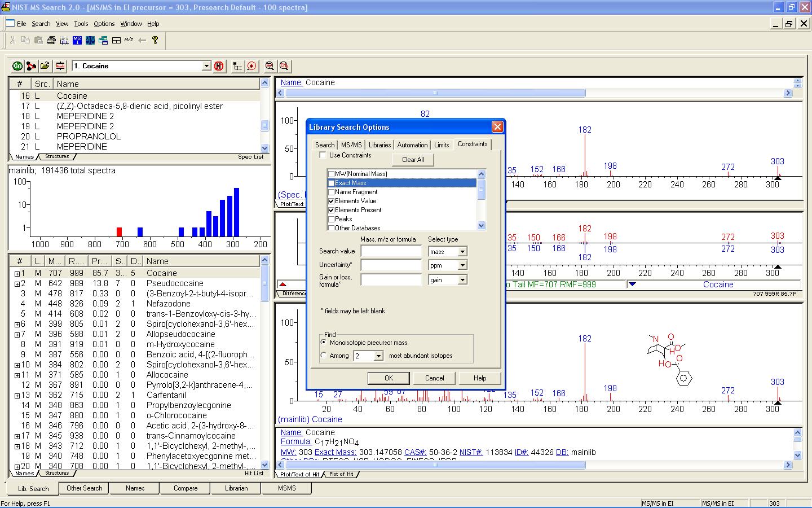
Task: Switch to the MS/MS tab in dialog
Action: click(x=352, y=145)
